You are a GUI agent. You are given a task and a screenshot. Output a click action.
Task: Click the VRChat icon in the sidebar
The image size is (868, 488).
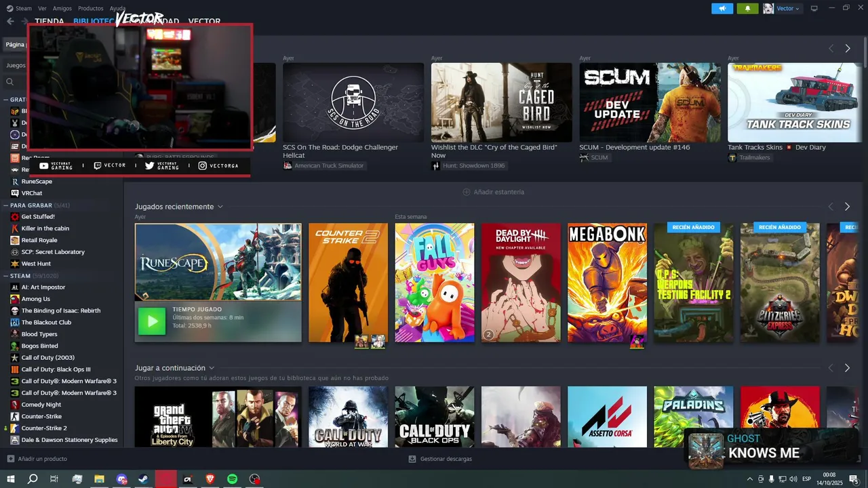coord(15,193)
